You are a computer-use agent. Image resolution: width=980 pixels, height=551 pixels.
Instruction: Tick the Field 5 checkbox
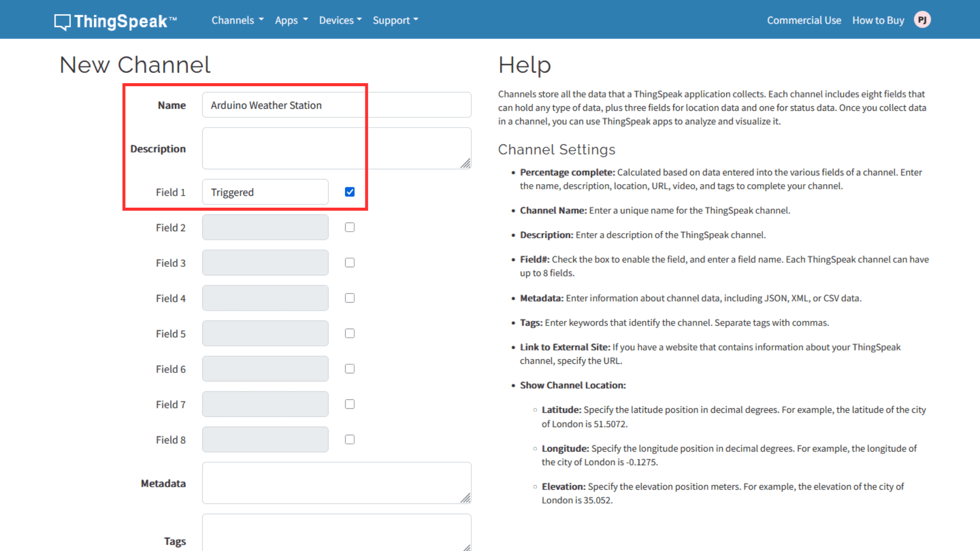pyautogui.click(x=350, y=333)
